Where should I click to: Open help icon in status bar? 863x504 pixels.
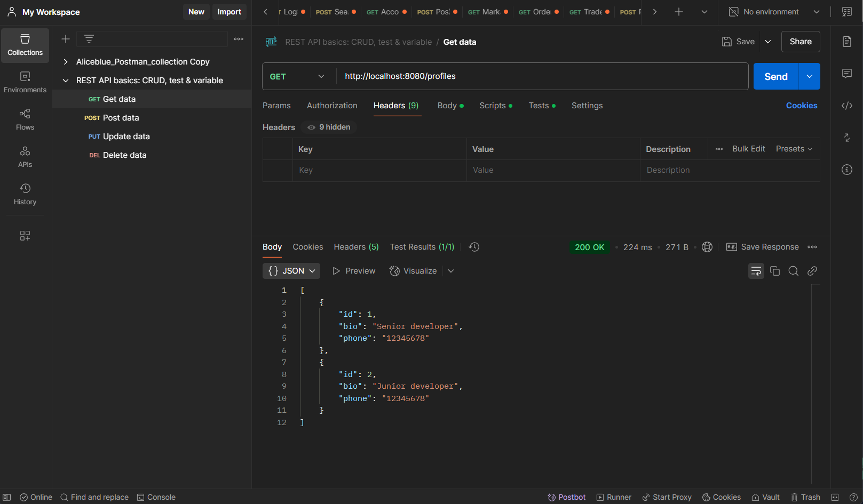pyautogui.click(x=853, y=497)
